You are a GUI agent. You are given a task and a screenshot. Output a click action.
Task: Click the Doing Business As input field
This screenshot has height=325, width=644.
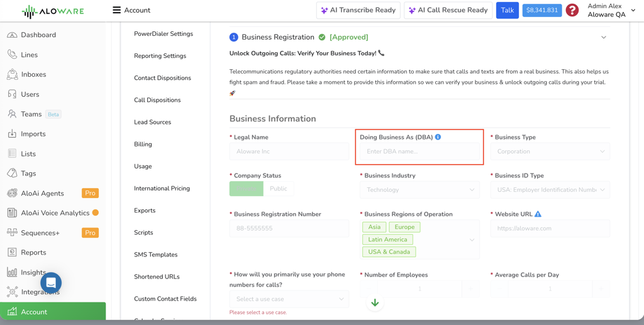coord(419,151)
